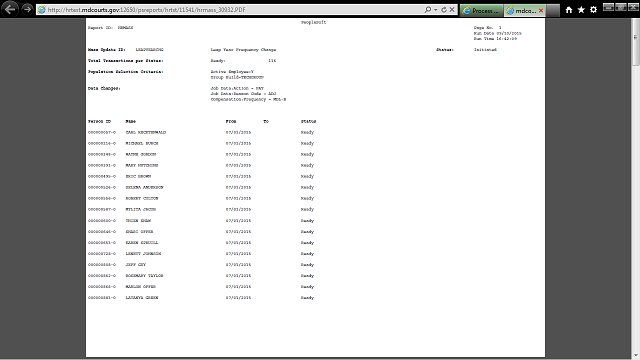Click the name MARY HUTCHINS
The height and width of the screenshot is (360, 640).
point(142,166)
